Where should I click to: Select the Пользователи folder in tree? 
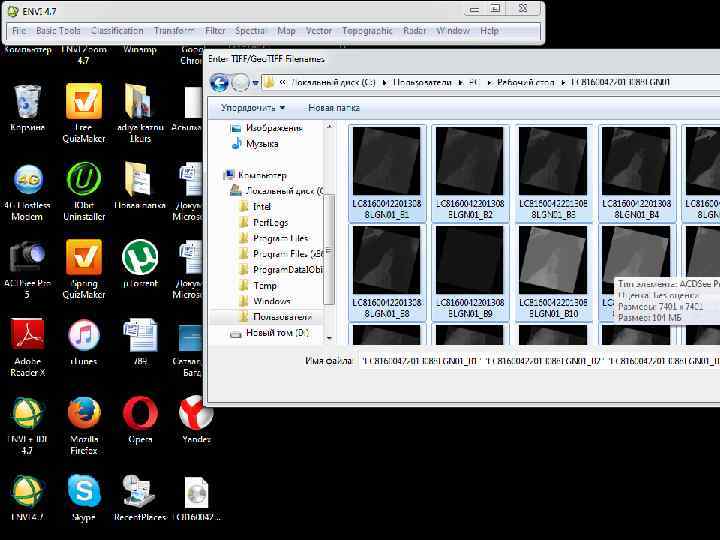coord(276,317)
